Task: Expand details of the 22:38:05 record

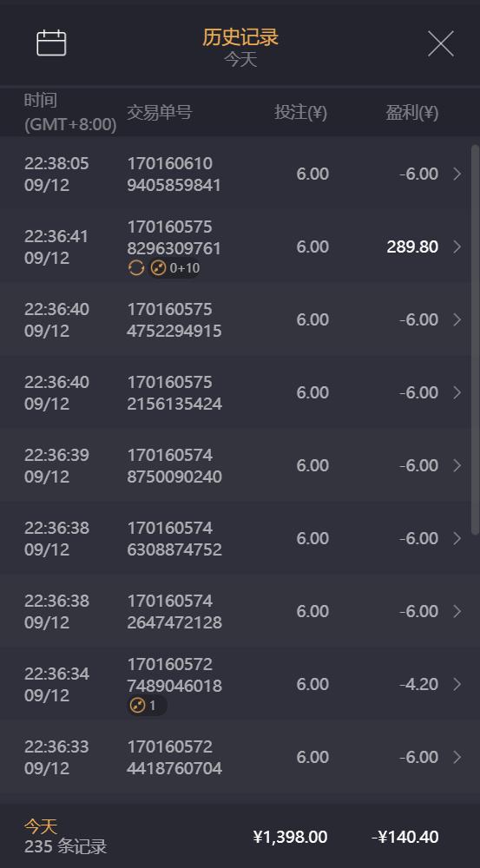Action: click(x=457, y=174)
